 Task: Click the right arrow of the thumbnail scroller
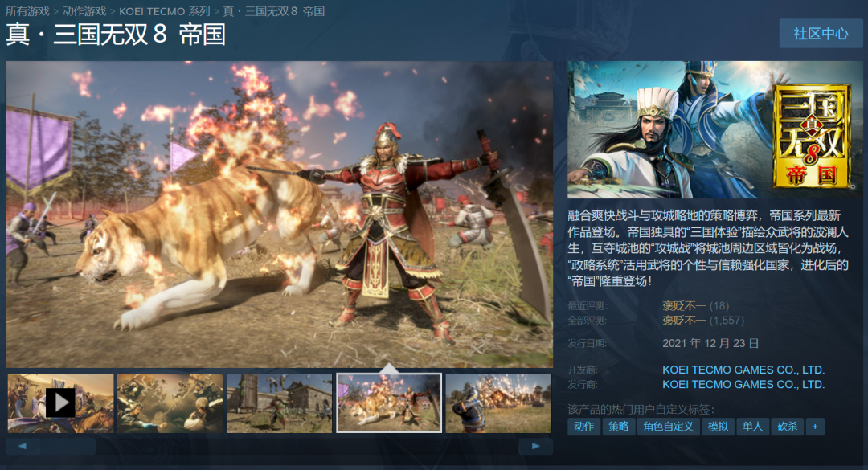pyautogui.click(x=535, y=446)
